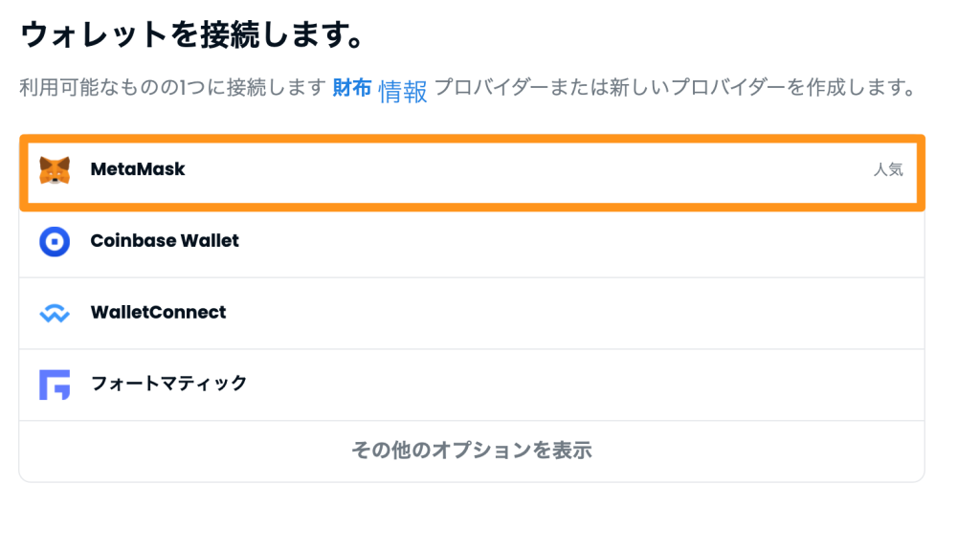Click the Fortmatic purple logo icon
This screenshot has height=550, width=980.
coord(55,385)
